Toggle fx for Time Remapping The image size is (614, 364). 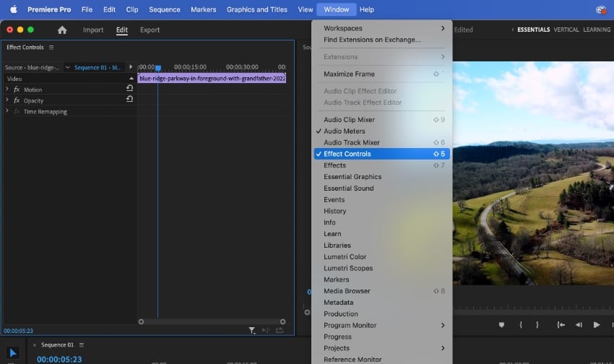click(x=17, y=111)
